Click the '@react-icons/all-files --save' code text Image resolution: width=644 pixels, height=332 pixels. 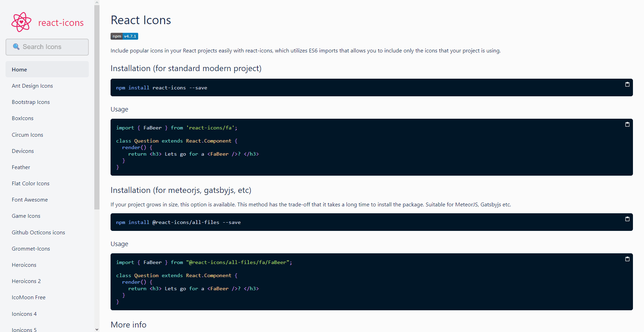click(x=196, y=222)
